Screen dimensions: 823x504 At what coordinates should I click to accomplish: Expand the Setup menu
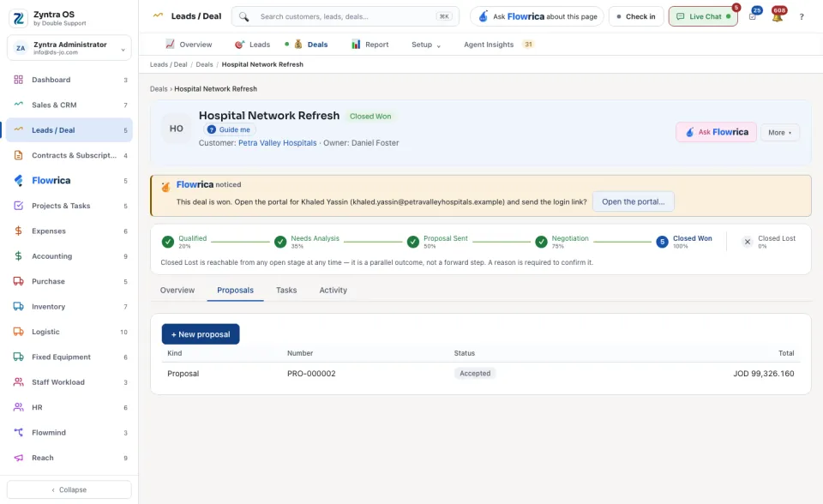(x=426, y=45)
